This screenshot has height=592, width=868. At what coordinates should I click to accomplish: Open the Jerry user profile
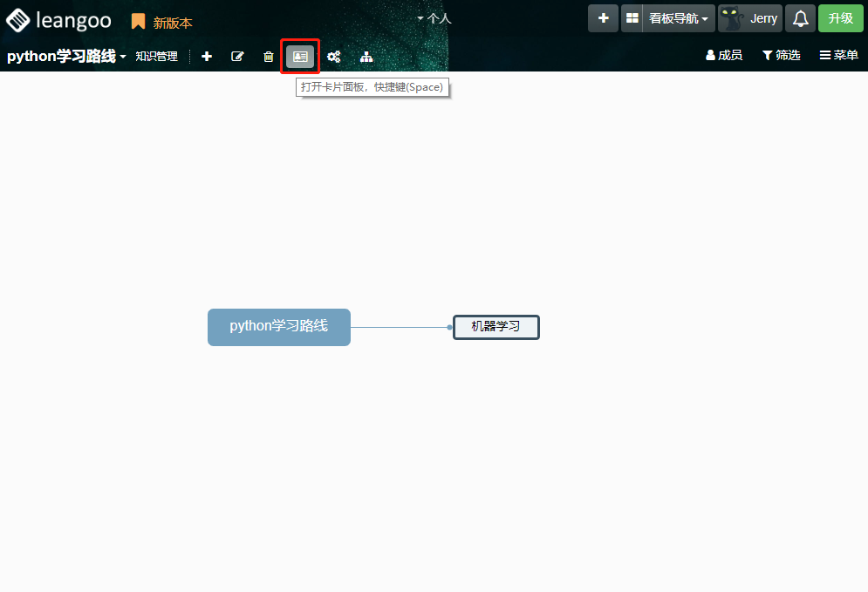pyautogui.click(x=749, y=18)
